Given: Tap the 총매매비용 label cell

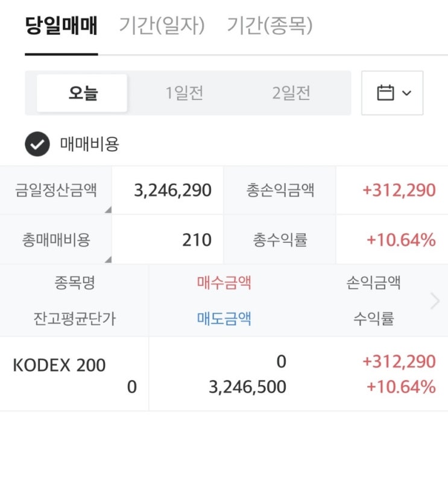Looking at the screenshot, I should click(x=55, y=240).
